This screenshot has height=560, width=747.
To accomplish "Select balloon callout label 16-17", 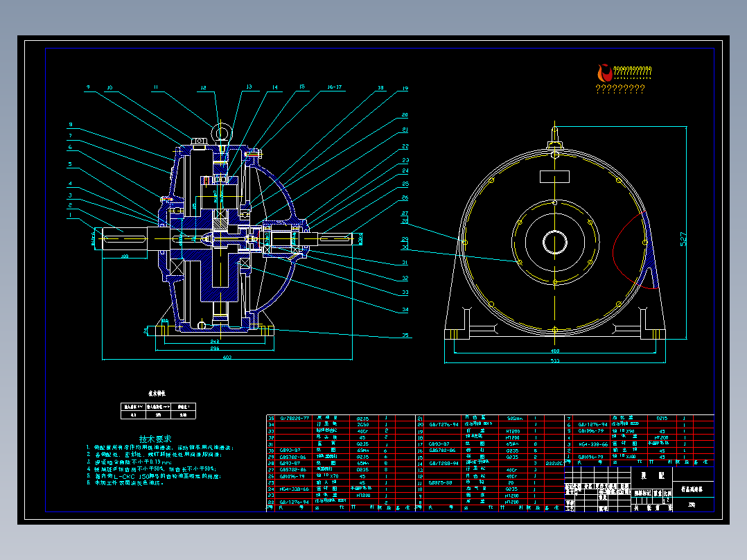I will pyautogui.click(x=335, y=87).
